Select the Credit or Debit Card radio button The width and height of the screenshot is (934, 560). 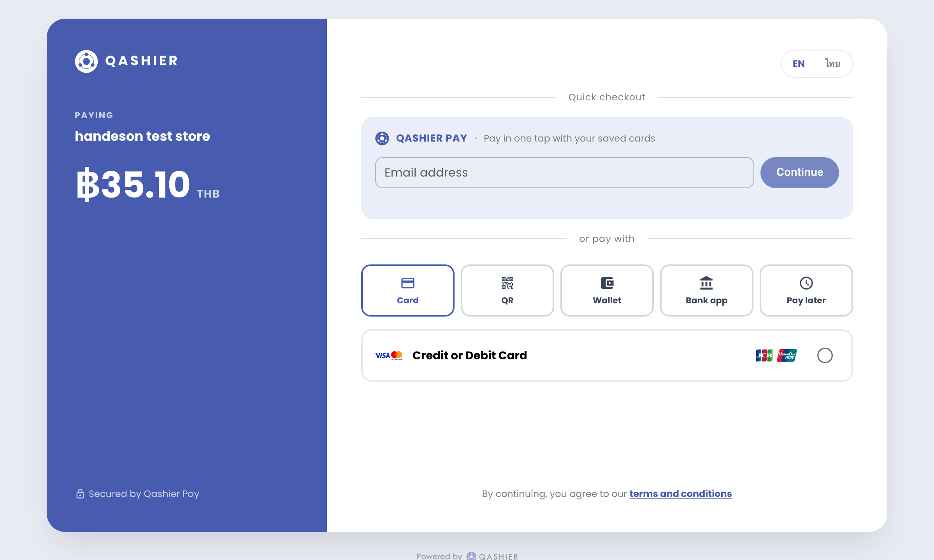coord(825,355)
